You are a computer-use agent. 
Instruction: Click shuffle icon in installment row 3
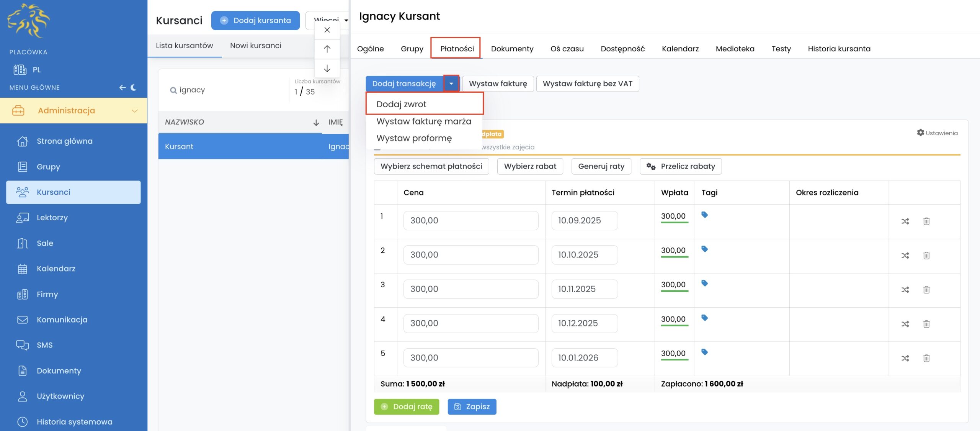pos(905,290)
